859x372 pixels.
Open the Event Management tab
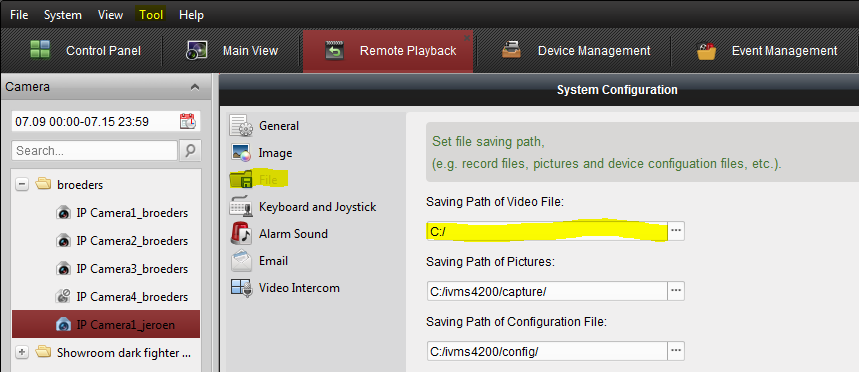[767, 51]
